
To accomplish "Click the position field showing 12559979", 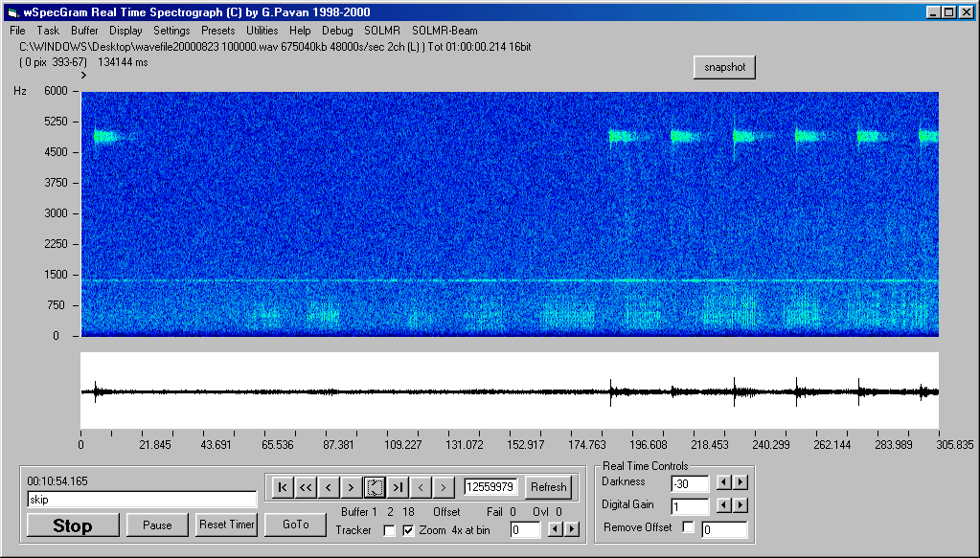I will tap(490, 487).
